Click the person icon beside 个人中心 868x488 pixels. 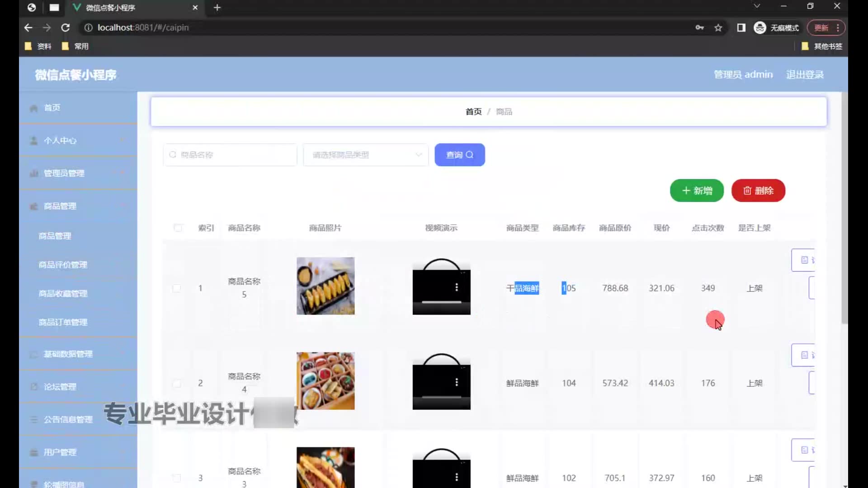(33, 141)
